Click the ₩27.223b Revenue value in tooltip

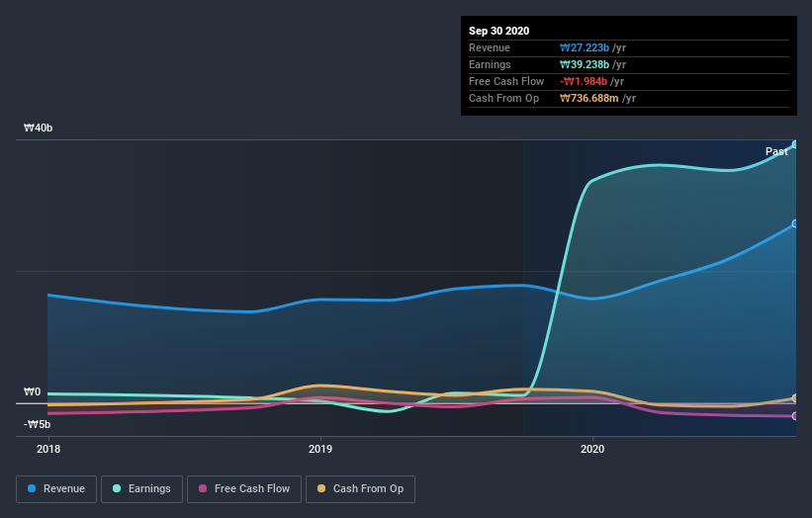point(585,47)
